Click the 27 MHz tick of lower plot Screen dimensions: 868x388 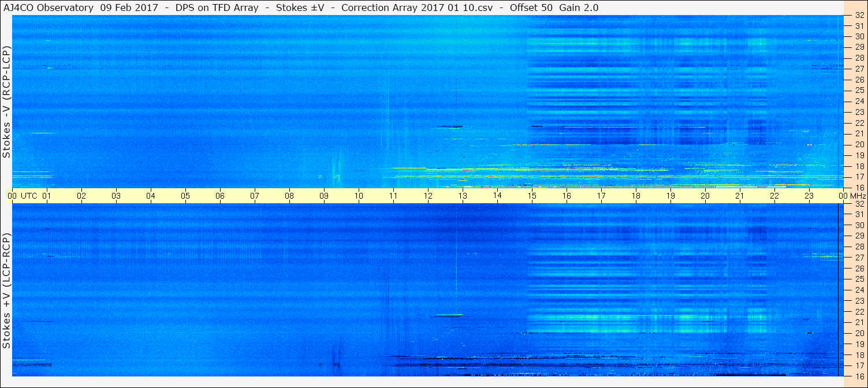click(859, 258)
